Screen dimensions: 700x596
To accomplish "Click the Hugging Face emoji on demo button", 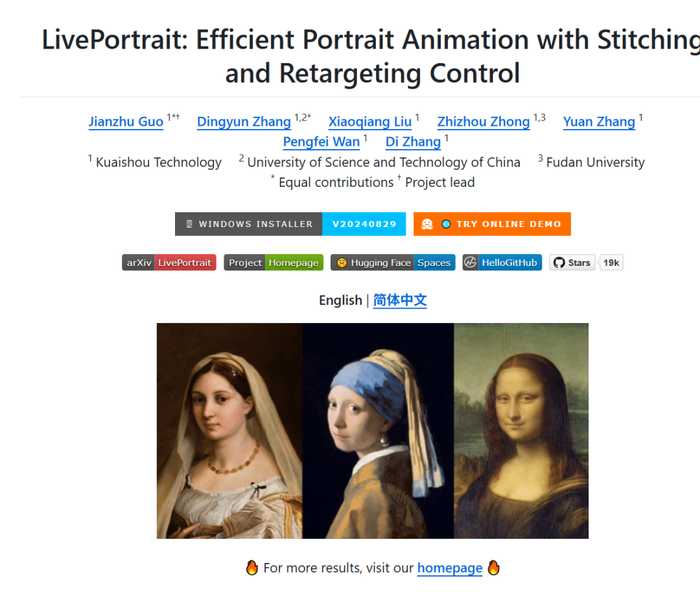I will pos(427,224).
